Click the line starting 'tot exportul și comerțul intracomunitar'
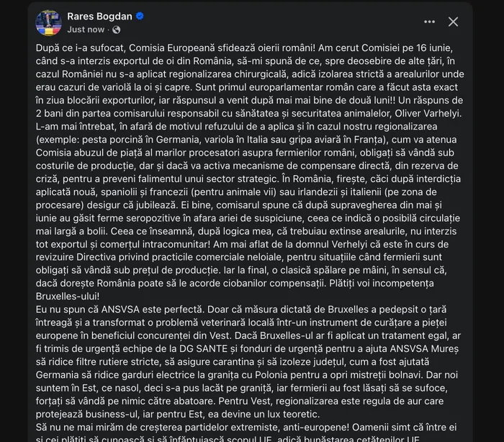Image resolution: width=504 pixels, height=442 pixels. pyautogui.click(x=242, y=244)
